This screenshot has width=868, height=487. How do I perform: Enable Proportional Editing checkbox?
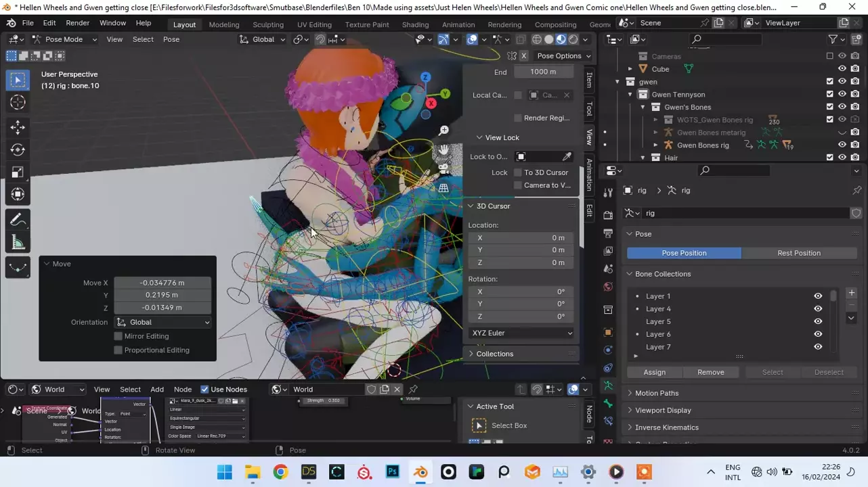(118, 350)
